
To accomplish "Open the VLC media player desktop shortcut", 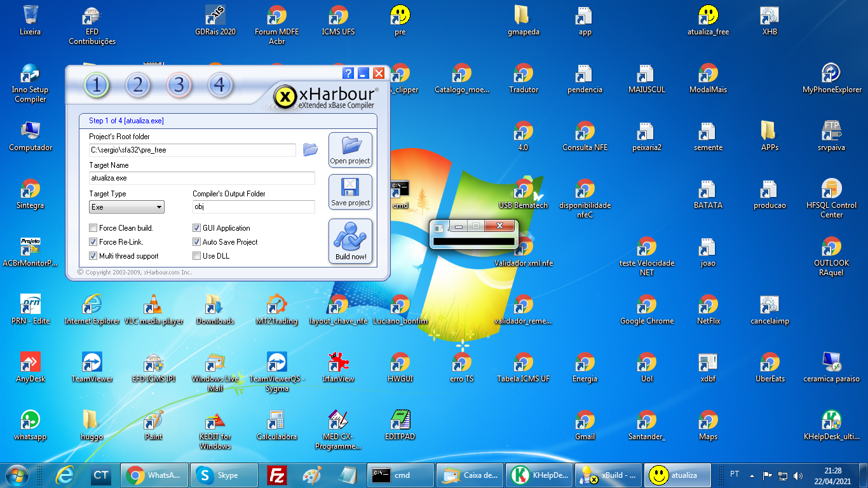I will click(153, 306).
